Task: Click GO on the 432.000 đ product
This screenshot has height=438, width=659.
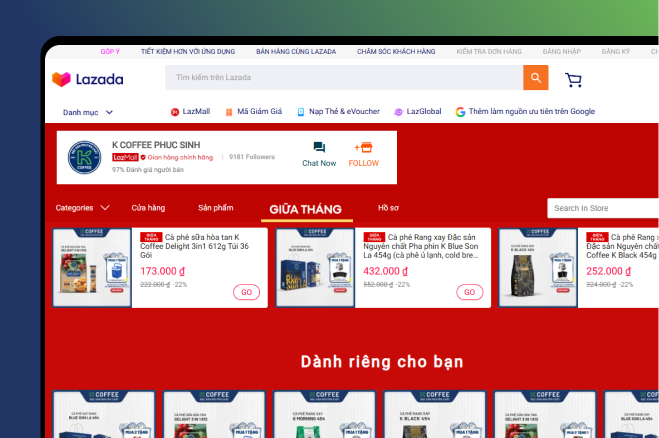Action: coord(470,292)
